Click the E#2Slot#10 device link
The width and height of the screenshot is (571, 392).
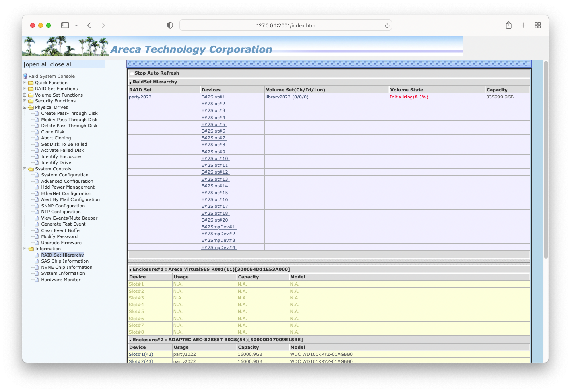[215, 158]
